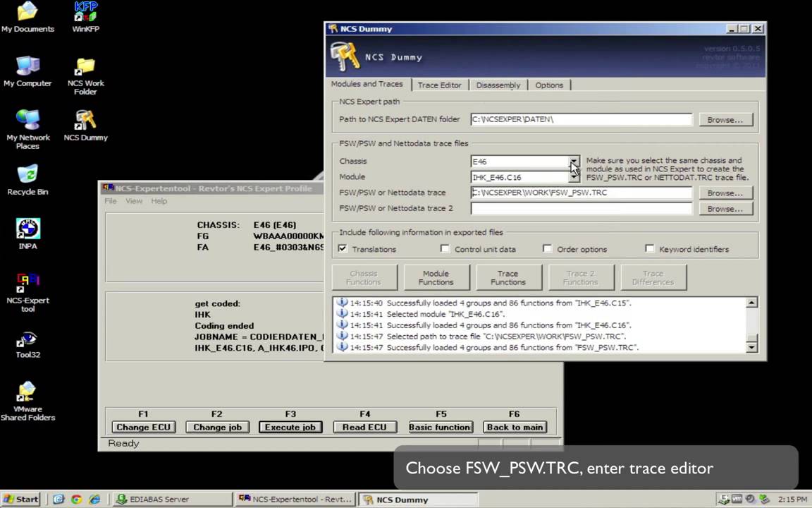Screen dimensions: 812x508
Task: Click the Trace Functions button
Action: tap(508, 277)
